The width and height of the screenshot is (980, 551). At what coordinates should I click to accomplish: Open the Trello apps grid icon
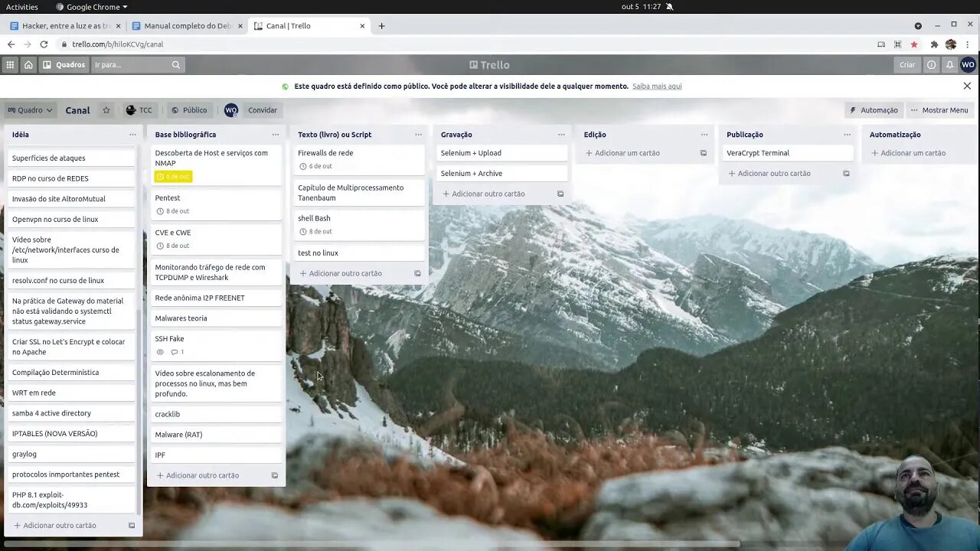[10, 65]
